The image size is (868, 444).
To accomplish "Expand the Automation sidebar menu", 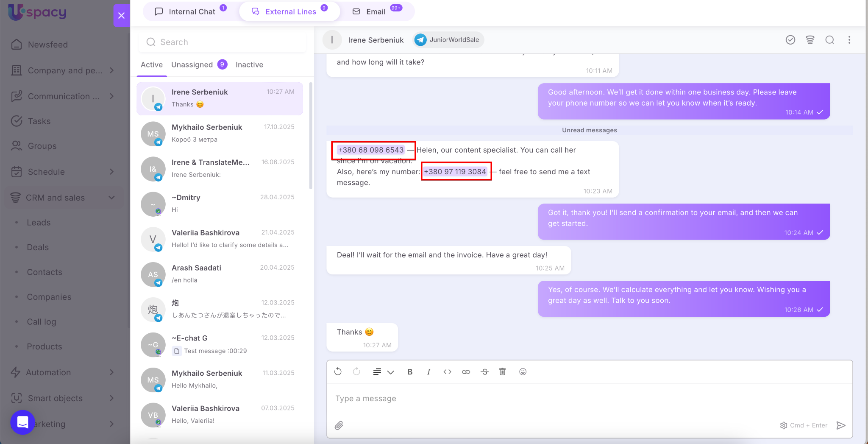I will 112,372.
